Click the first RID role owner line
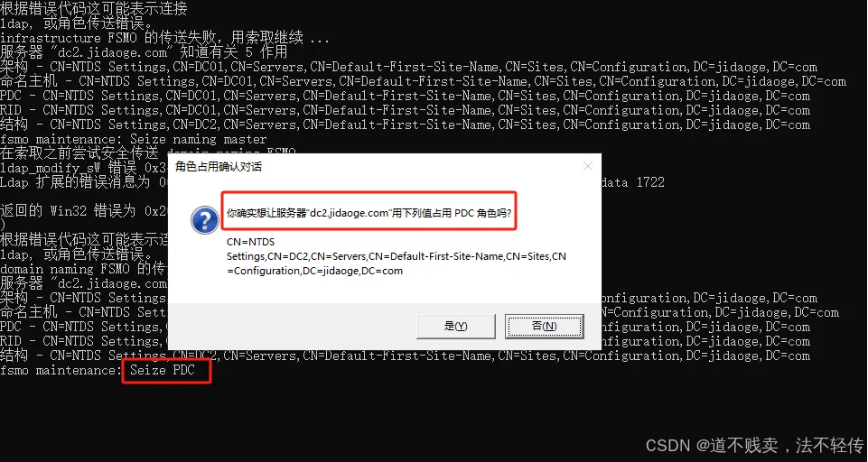The image size is (868, 462). 406,110
